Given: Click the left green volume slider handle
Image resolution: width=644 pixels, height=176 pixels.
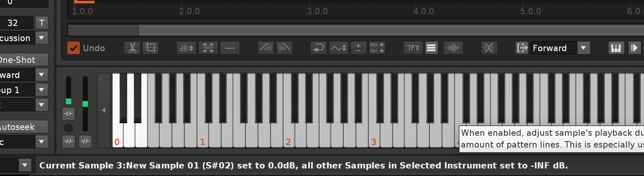Looking at the screenshot, I should coord(69,101).
